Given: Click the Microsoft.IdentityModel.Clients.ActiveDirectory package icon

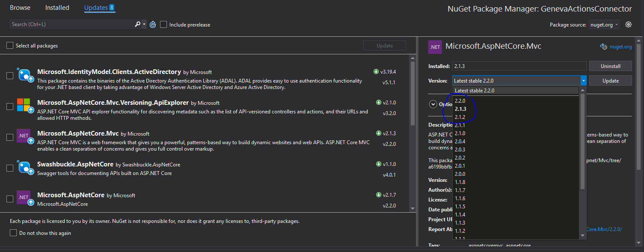Looking at the screenshot, I should pos(25,75).
